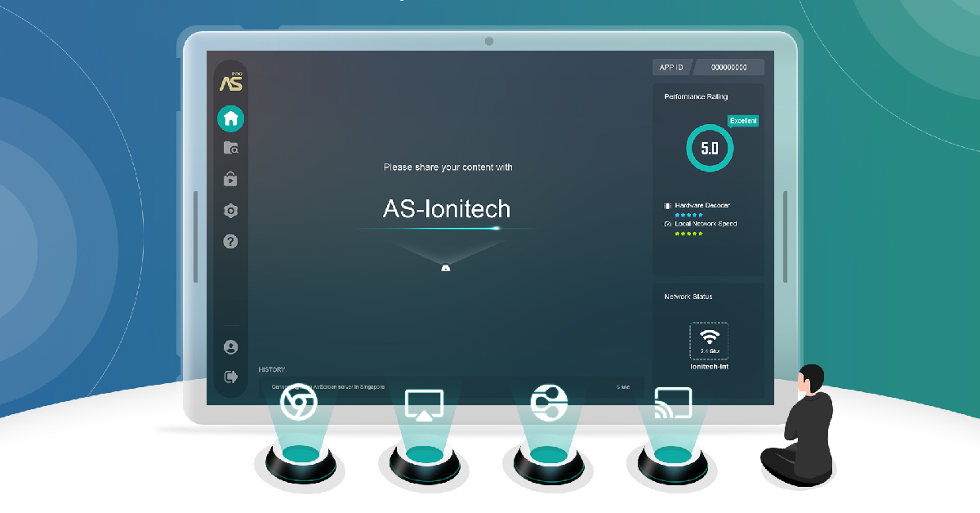980x513 pixels.
Task: Click the Hardware Decoder label
Action: 702,206
